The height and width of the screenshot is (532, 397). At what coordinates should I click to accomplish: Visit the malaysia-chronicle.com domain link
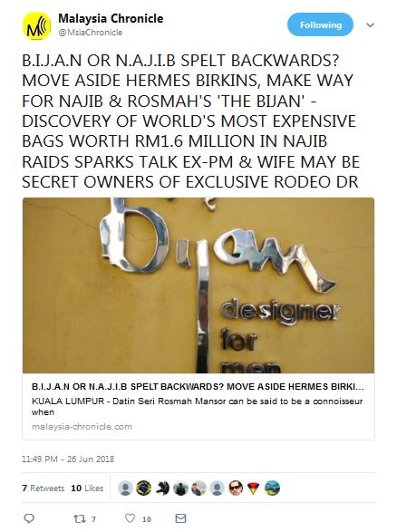point(82,427)
